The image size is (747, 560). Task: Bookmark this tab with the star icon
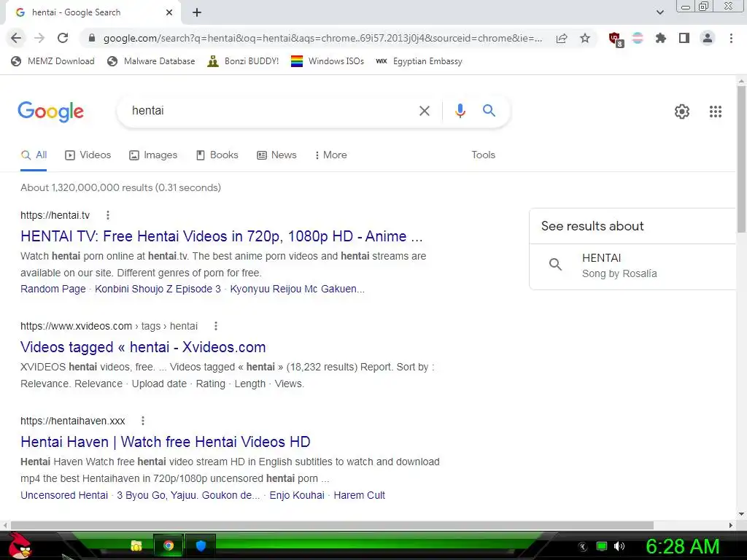585,38
